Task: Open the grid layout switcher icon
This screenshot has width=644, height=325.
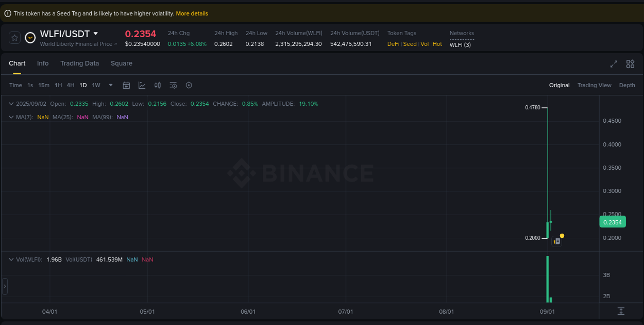Action: [x=630, y=64]
